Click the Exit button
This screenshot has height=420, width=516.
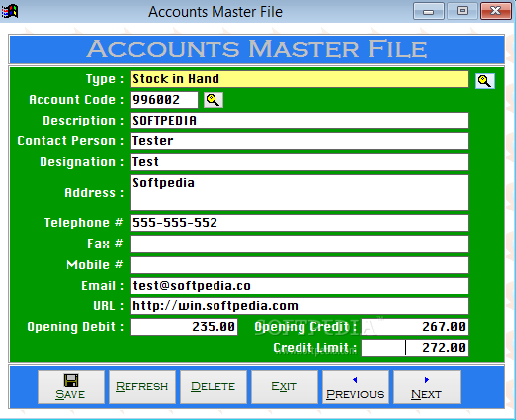285,386
